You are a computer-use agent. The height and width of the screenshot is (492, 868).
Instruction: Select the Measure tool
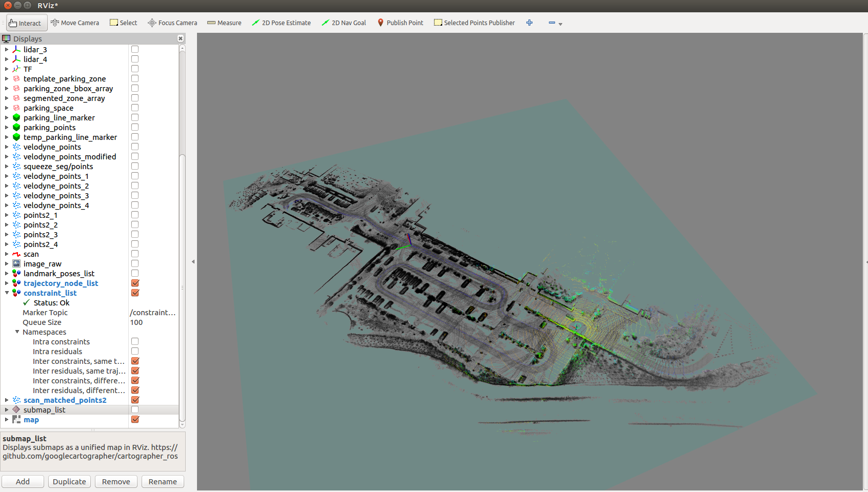pos(224,23)
